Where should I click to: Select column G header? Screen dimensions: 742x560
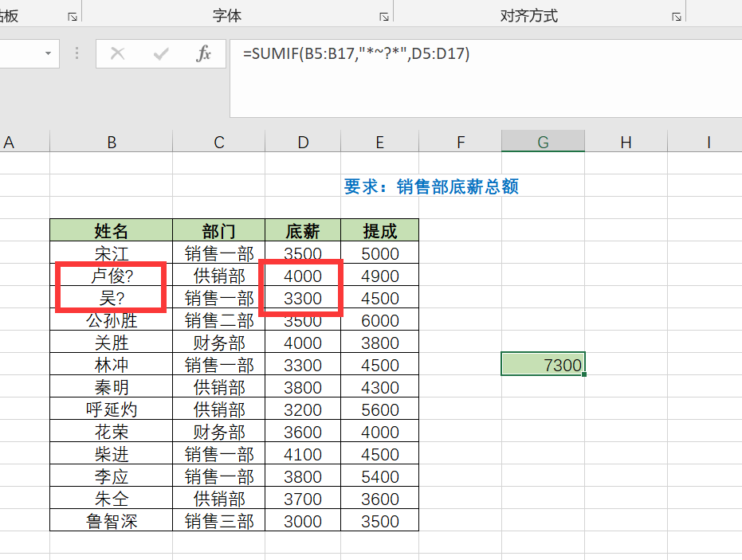click(543, 142)
